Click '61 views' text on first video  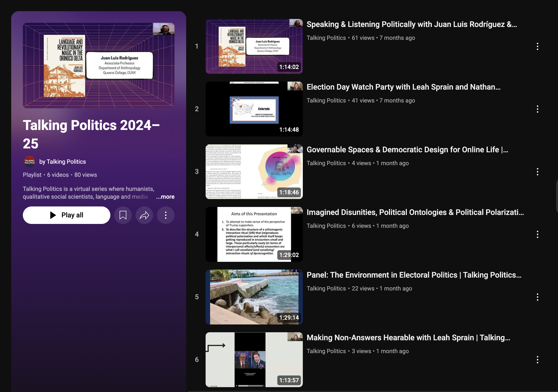(363, 38)
